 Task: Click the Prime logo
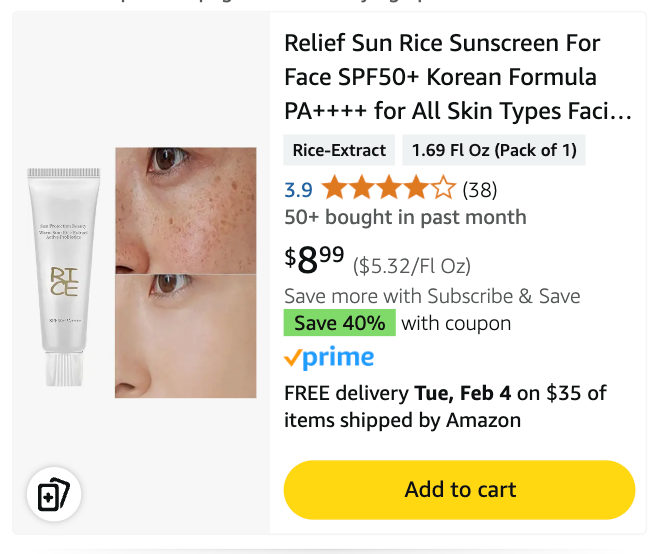point(329,358)
